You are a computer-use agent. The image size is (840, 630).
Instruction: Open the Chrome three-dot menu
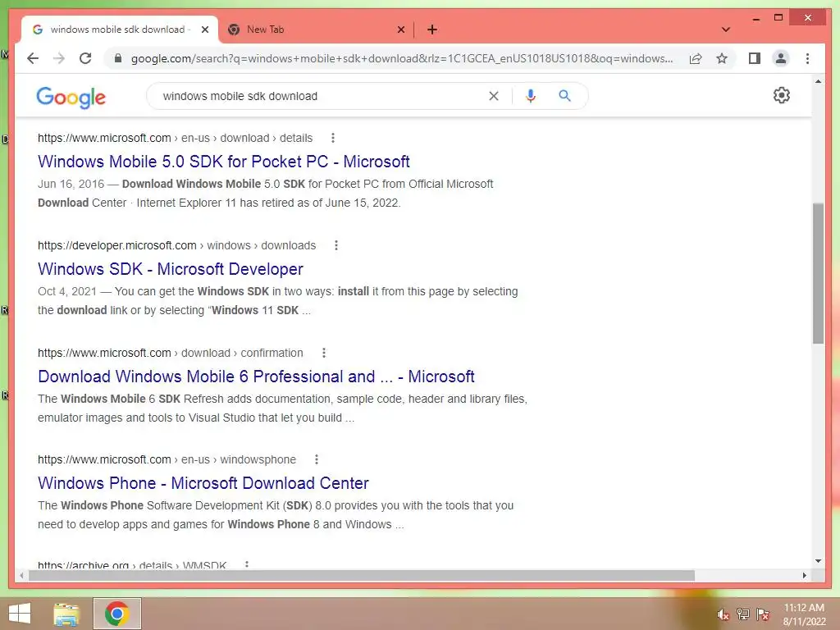[807, 58]
